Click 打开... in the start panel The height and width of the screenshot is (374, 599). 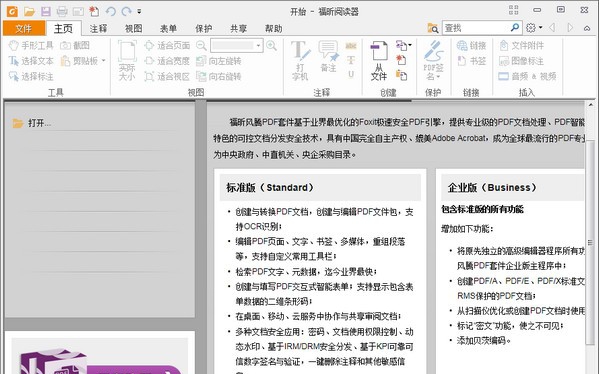tap(32, 123)
